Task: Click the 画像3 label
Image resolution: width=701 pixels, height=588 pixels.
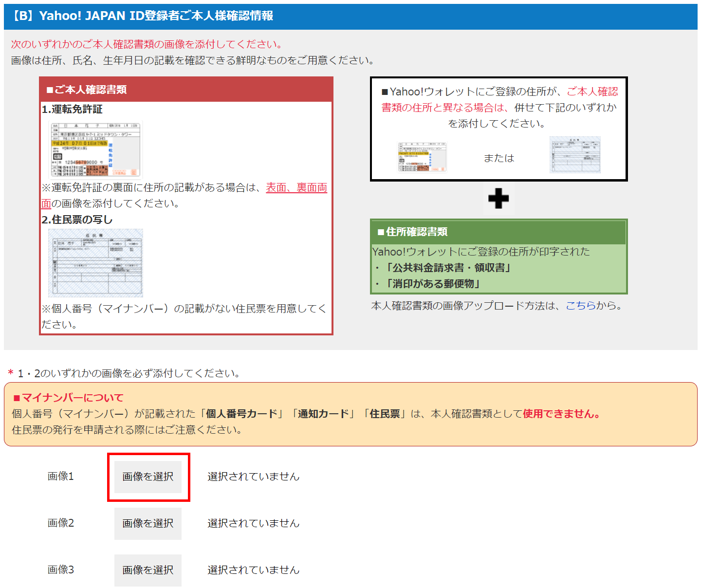Action: [x=61, y=570]
